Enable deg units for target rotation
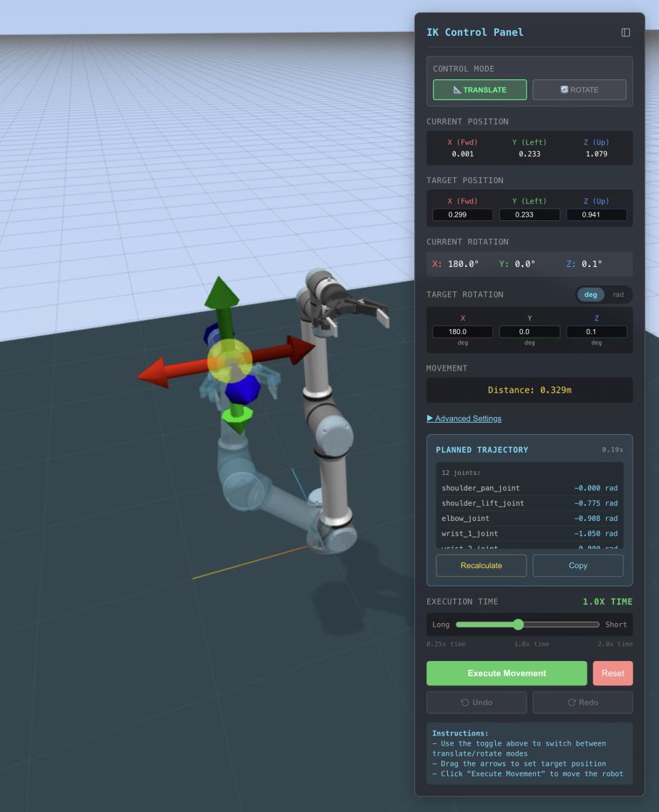The width and height of the screenshot is (659, 812). click(590, 294)
